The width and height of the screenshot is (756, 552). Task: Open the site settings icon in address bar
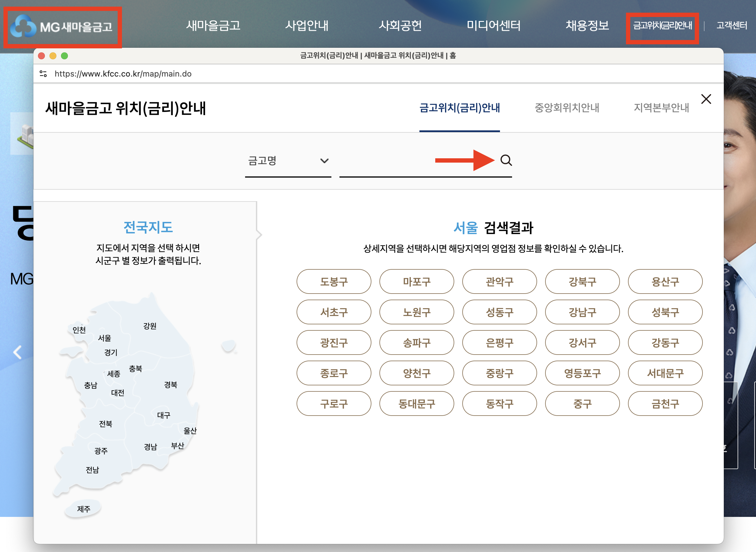43,73
